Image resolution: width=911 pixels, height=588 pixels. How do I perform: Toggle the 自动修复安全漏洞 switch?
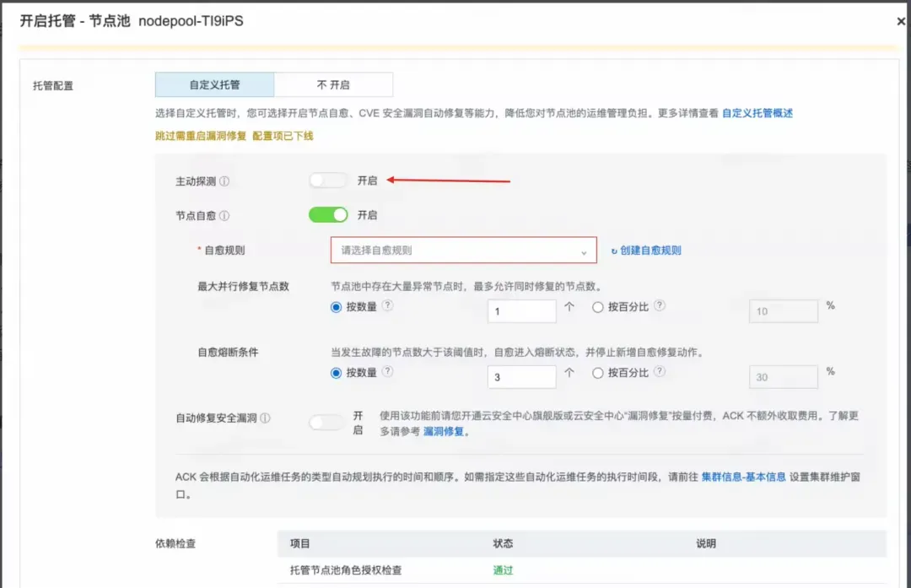pos(327,423)
